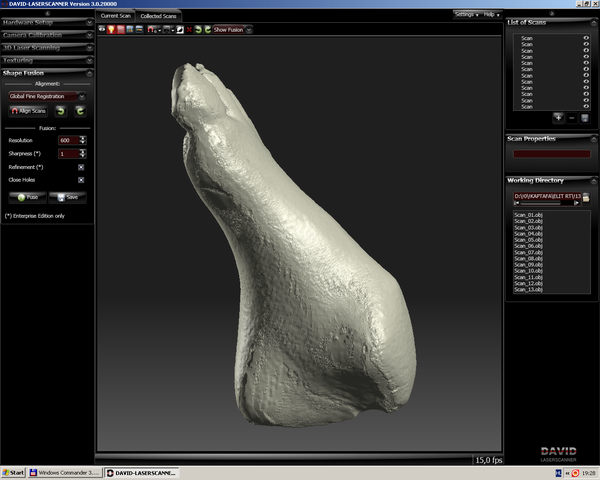Toggle the Refinement checkbox
The height and width of the screenshot is (480, 600).
[x=81, y=166]
